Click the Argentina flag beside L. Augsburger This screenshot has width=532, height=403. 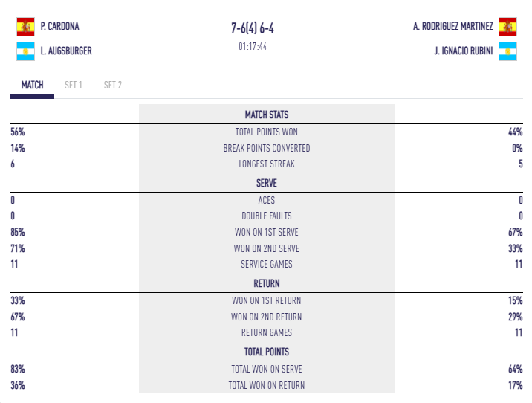(25, 51)
